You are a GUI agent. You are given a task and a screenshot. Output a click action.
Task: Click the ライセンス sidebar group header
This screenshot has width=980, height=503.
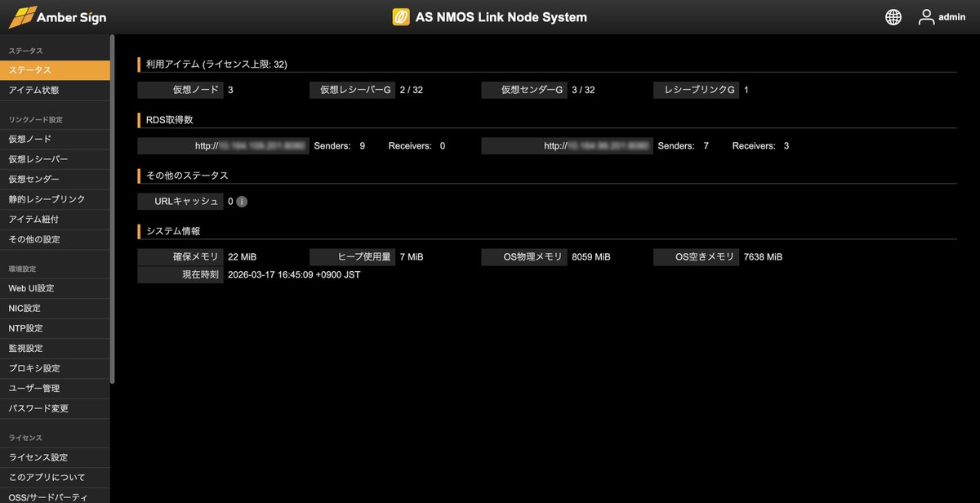tap(25, 438)
